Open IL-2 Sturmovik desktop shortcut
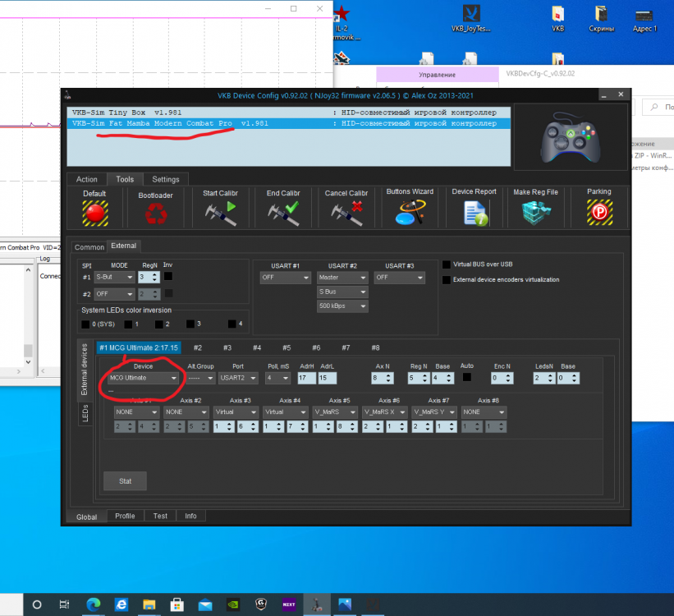 [345, 22]
